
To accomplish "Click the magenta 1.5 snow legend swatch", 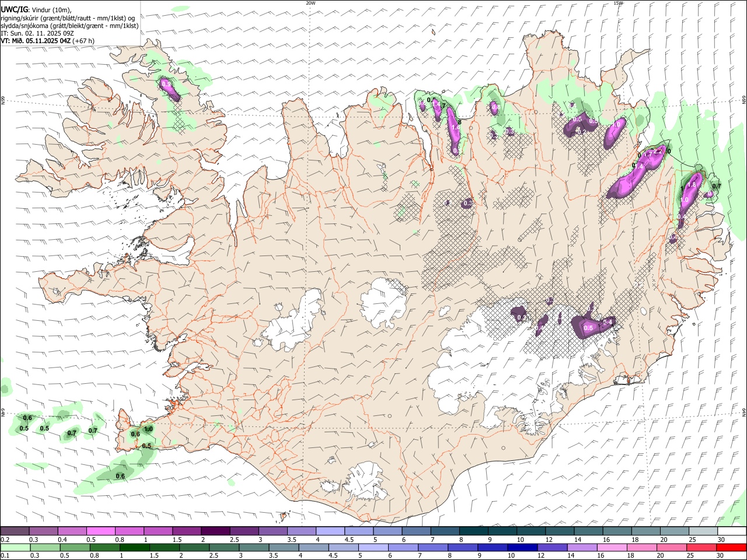I will point(187,531).
